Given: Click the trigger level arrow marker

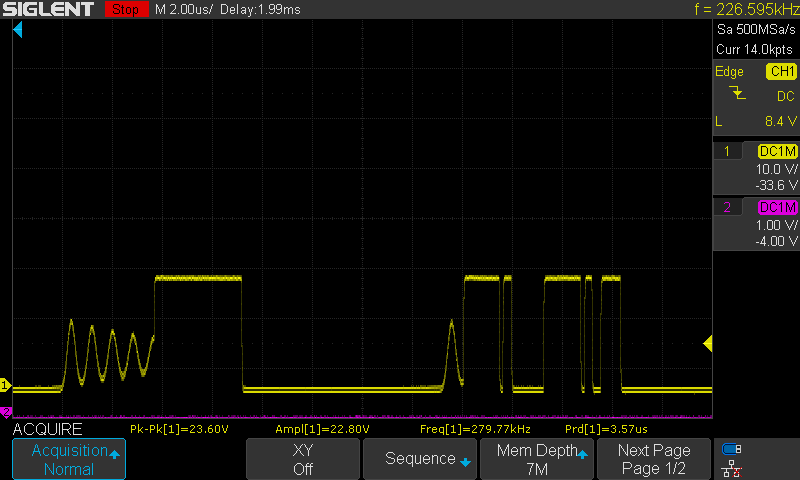Looking at the screenshot, I should point(708,343).
